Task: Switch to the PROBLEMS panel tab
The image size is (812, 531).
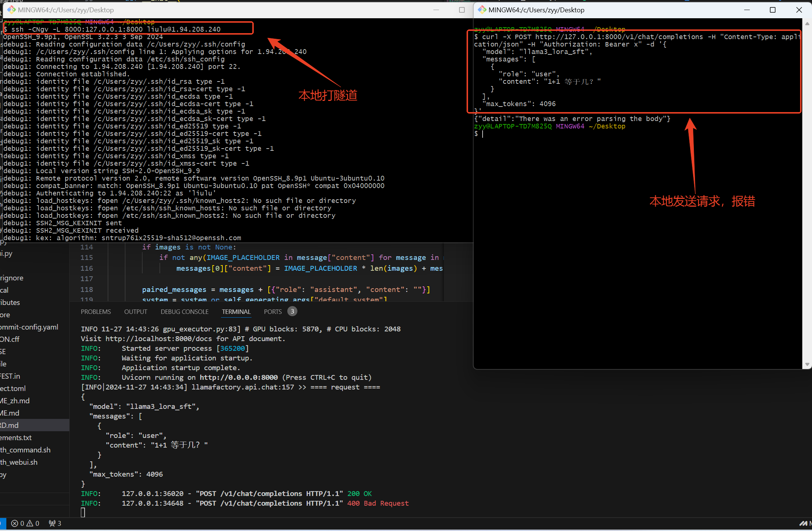Action: pyautogui.click(x=96, y=312)
